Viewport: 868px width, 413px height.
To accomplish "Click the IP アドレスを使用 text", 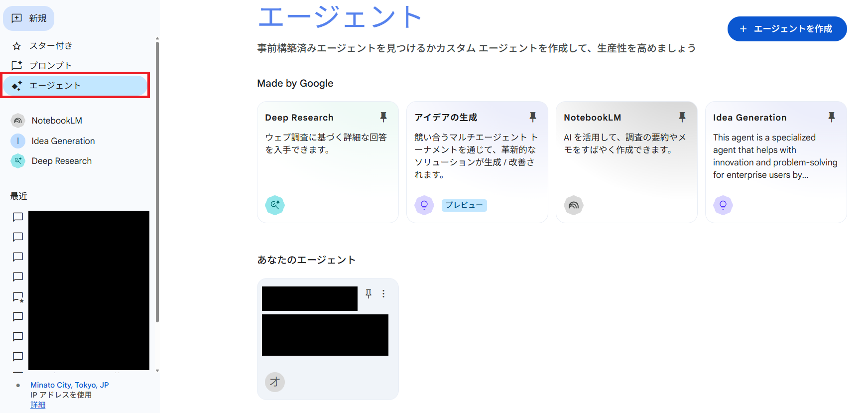I will pyautogui.click(x=61, y=395).
